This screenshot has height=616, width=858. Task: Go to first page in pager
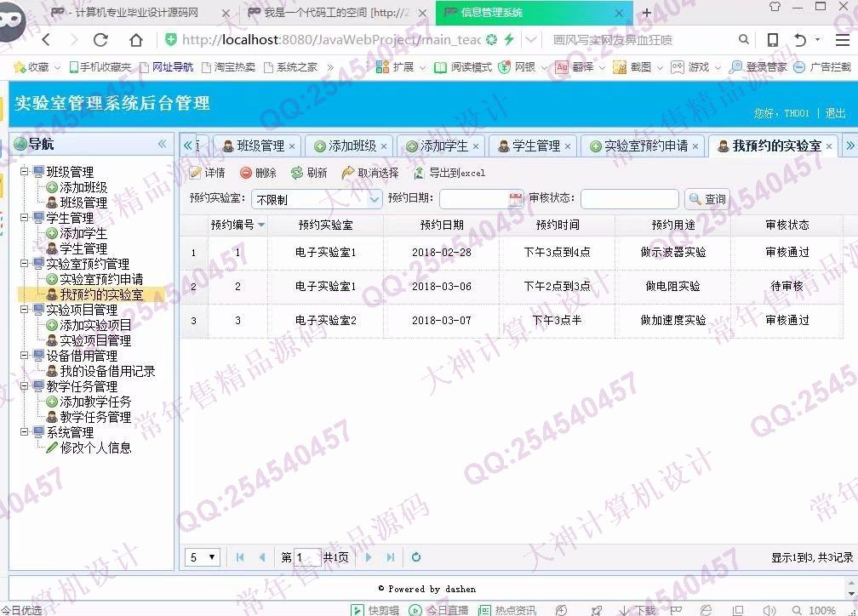pyautogui.click(x=240, y=557)
